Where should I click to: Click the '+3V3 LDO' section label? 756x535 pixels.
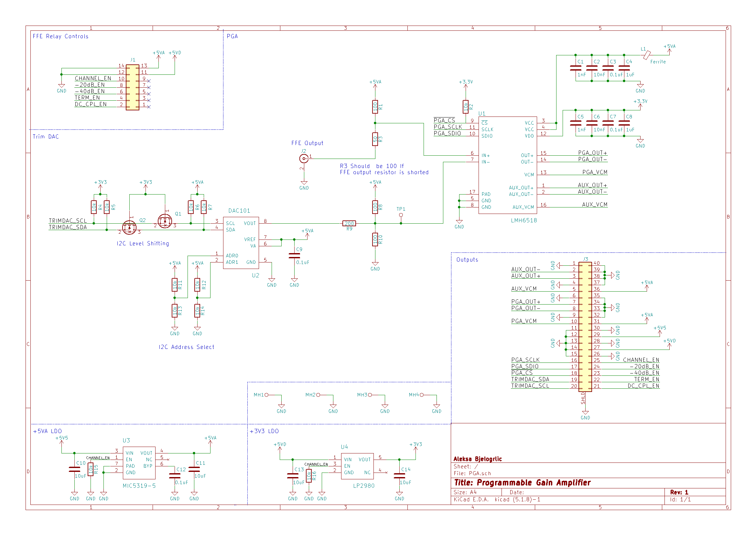(x=264, y=431)
